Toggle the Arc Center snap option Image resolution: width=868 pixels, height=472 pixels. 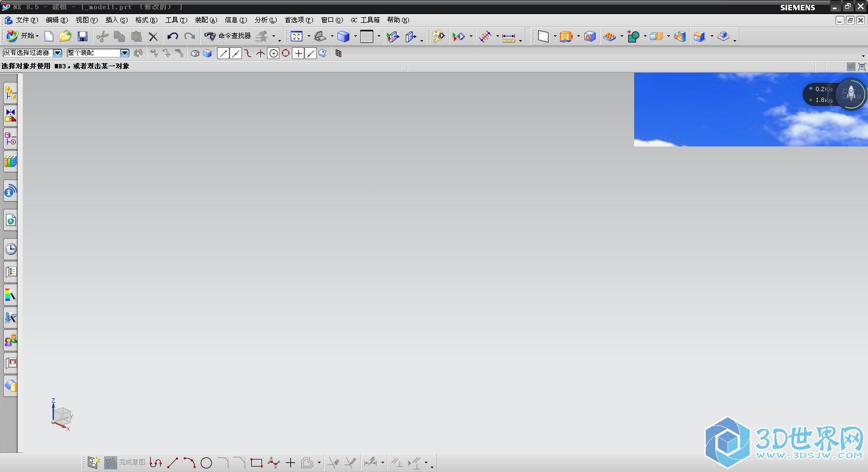pos(273,53)
